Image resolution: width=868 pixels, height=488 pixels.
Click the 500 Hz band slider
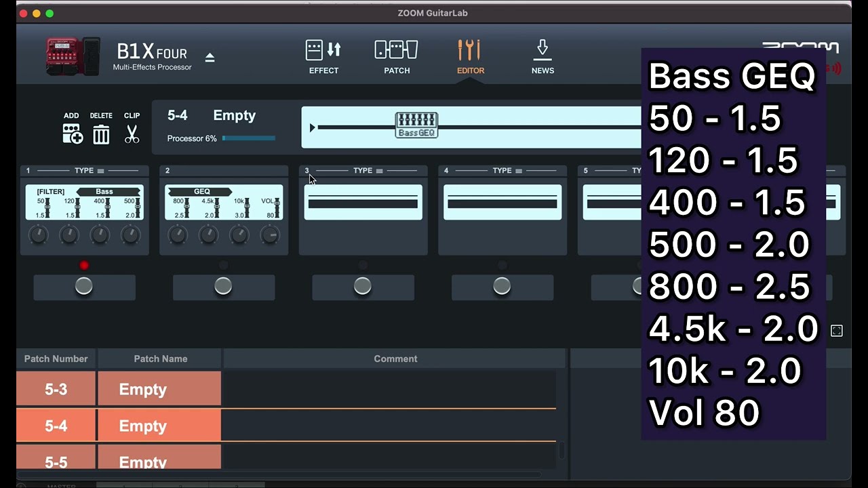138,207
